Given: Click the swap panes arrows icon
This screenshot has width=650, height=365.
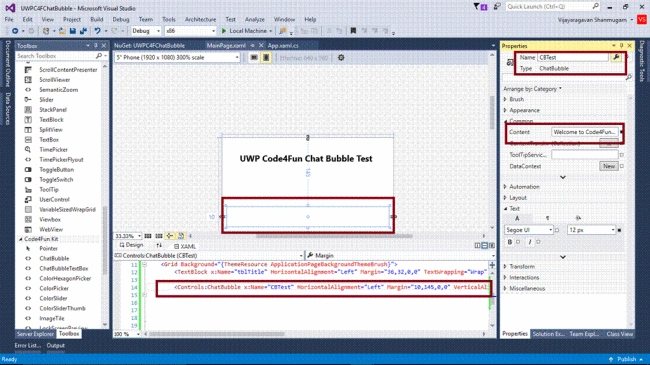Looking at the screenshot, I should [159, 246].
